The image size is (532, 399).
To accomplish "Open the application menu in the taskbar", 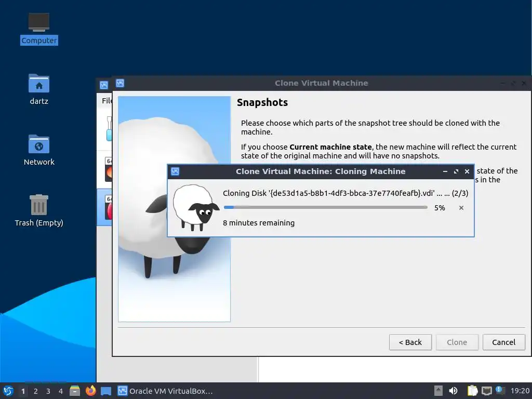I will [8, 391].
